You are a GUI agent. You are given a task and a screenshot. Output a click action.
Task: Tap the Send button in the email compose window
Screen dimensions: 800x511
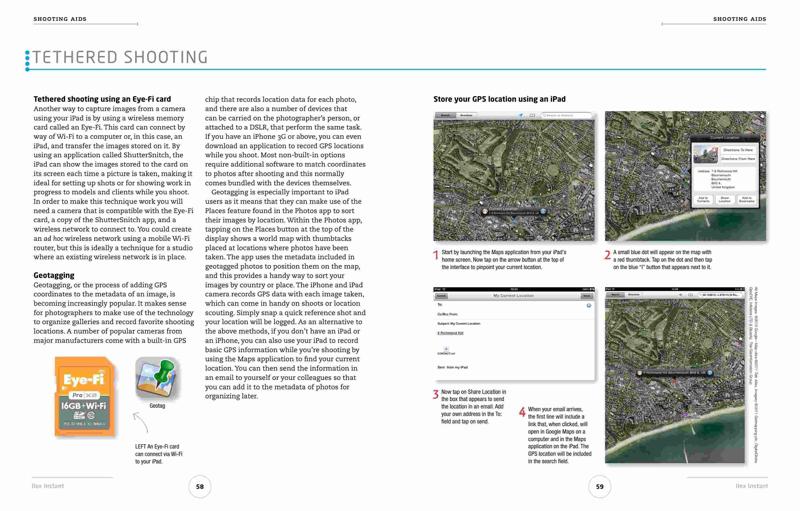coord(587,296)
